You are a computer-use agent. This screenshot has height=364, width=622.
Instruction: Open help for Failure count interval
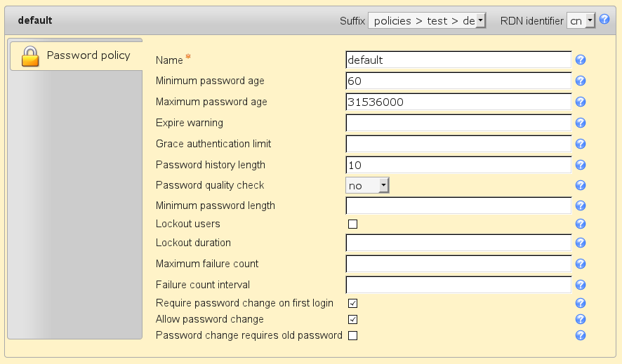pyautogui.click(x=581, y=285)
